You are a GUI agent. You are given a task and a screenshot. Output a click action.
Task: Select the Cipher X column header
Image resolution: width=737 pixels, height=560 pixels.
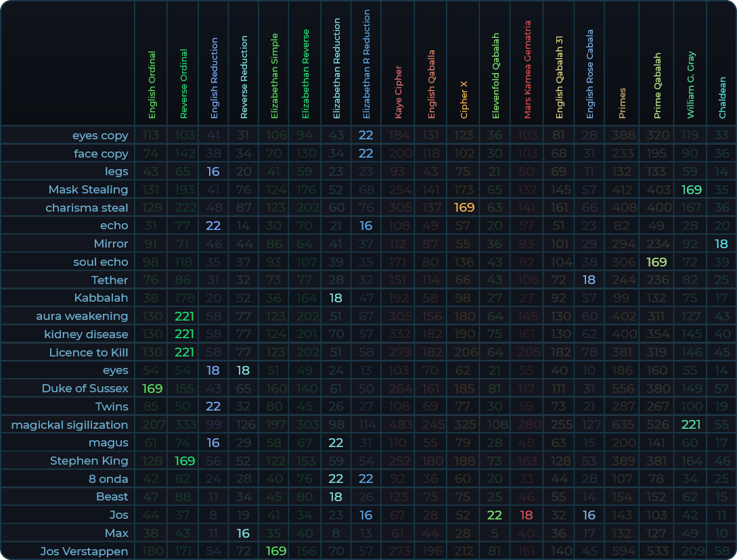464,99
